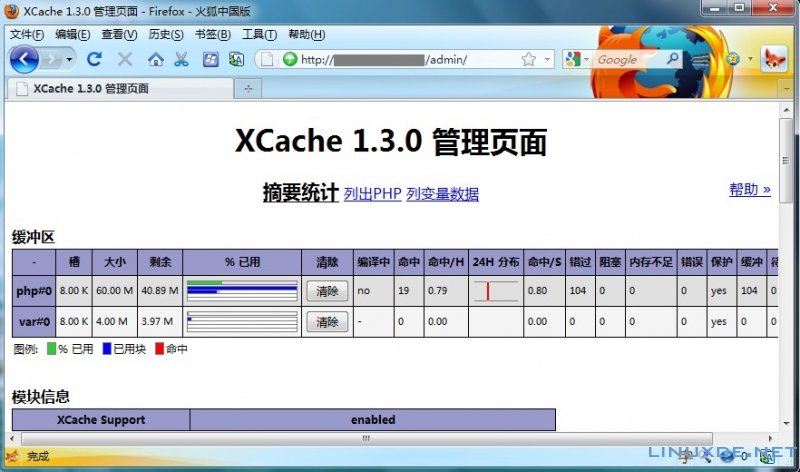Screen dimensions: 800x472
Task: Click the var#0 row header cell
Action: (x=34, y=322)
